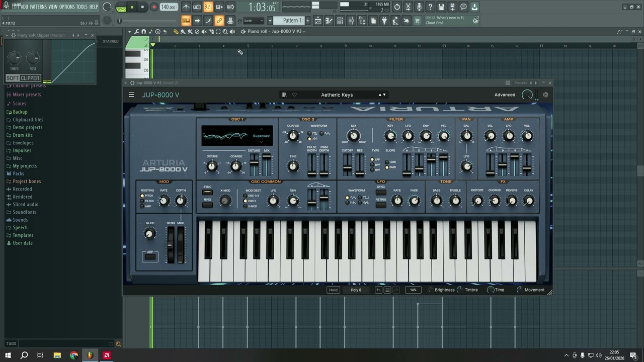This screenshot has width=644, height=362.
Task: Click the JUP-8000 V undo arrow
Action: pyautogui.click(x=378, y=290)
